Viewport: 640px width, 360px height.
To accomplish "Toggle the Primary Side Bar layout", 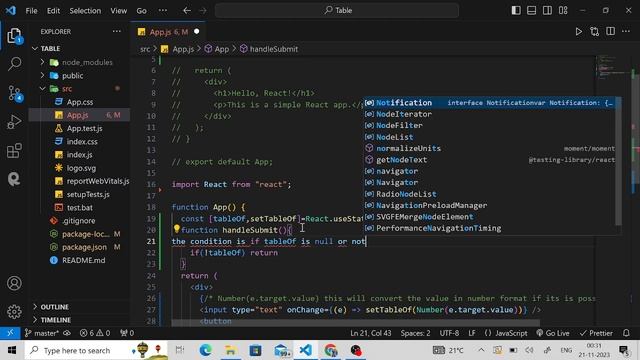I will (x=516, y=10).
